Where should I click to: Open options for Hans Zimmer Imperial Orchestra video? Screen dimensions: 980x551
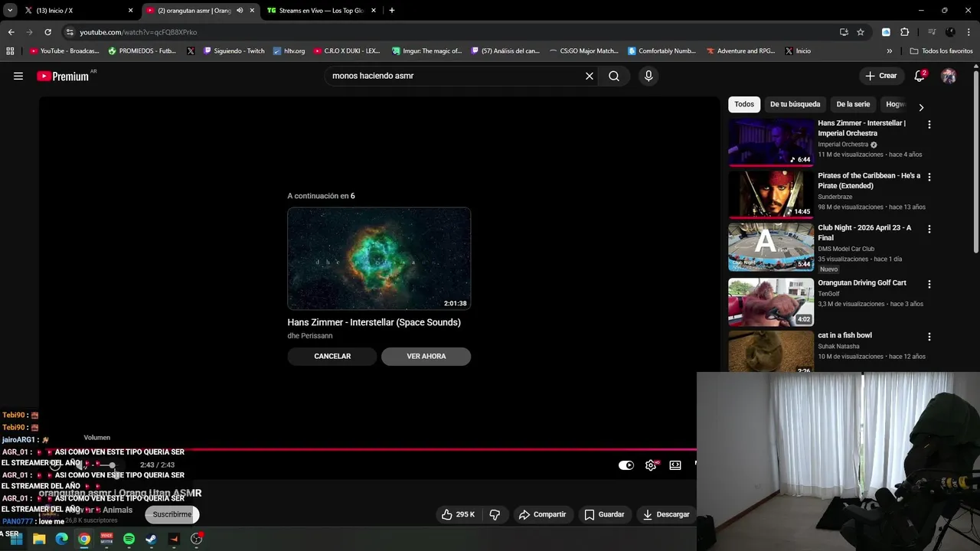929,124
